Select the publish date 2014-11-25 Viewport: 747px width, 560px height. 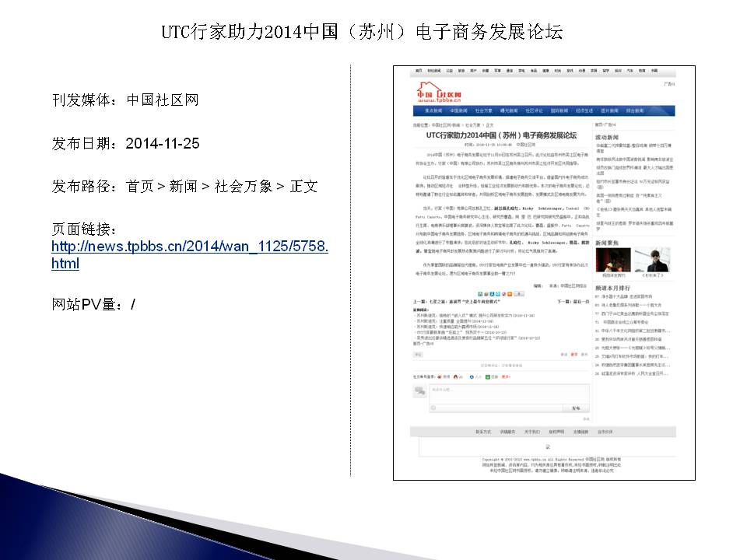click(163, 143)
